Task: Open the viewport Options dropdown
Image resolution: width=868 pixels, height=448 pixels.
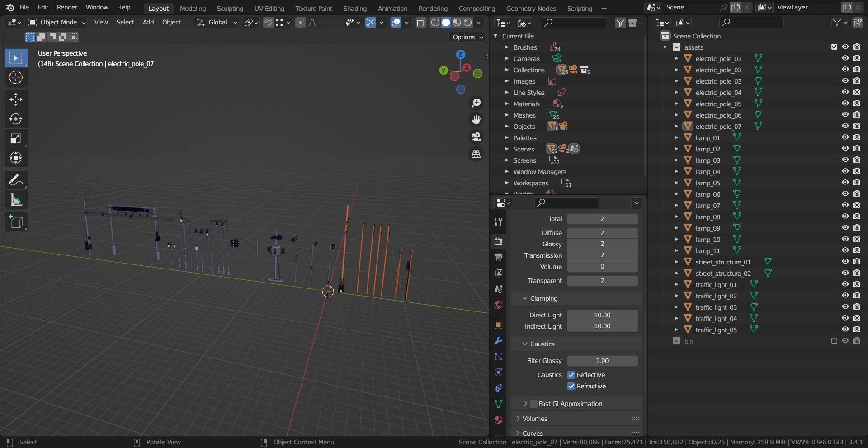Action: coord(468,37)
